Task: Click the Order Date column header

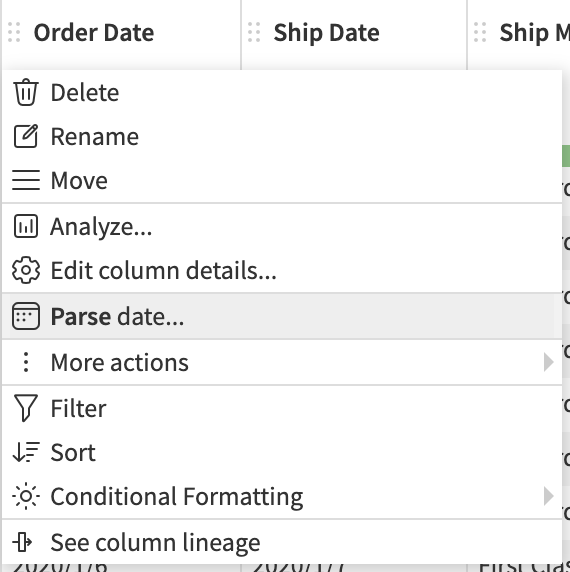Action: [x=94, y=33]
